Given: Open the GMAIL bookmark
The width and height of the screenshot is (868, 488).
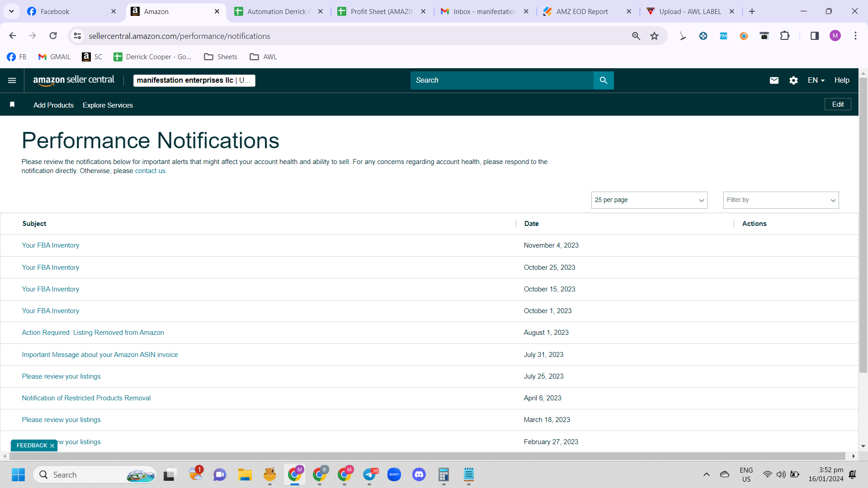Looking at the screenshot, I should [54, 57].
